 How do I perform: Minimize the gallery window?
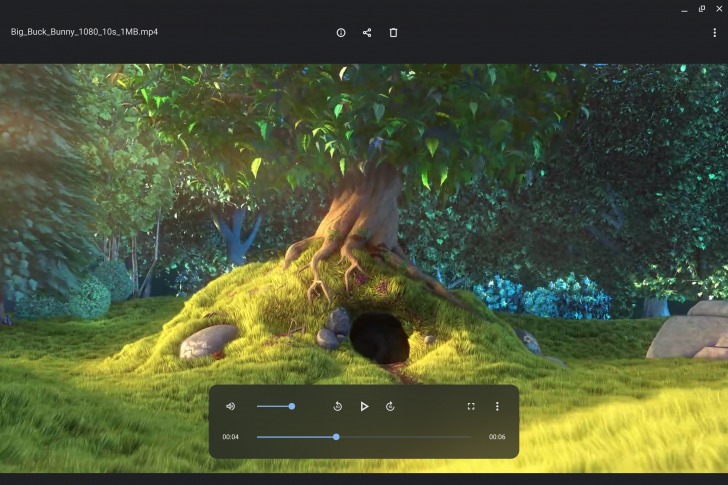coord(684,9)
